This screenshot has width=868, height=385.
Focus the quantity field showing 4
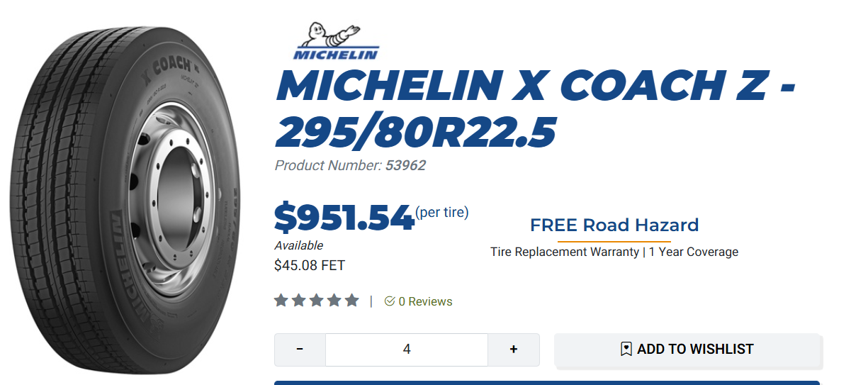click(x=407, y=350)
